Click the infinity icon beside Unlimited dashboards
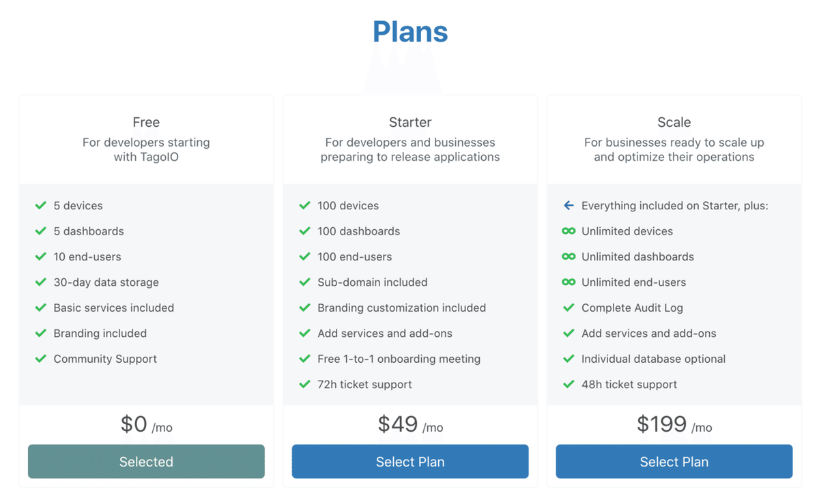This screenshot has height=504, width=819. click(569, 256)
